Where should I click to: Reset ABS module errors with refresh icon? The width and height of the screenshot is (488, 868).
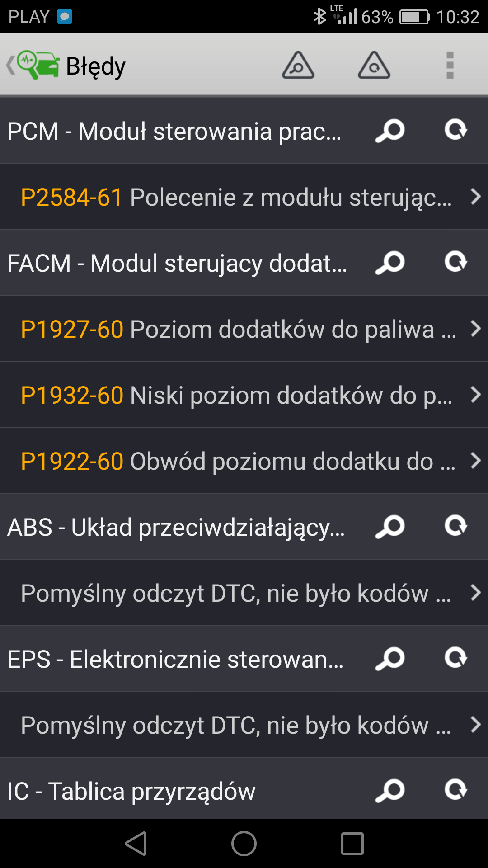455,526
